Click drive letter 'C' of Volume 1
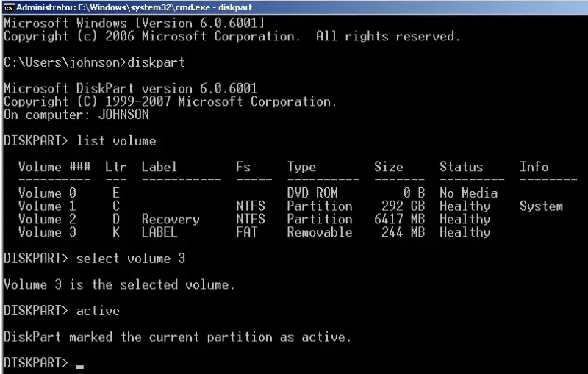The height and width of the screenshot is (374, 588). pos(116,206)
